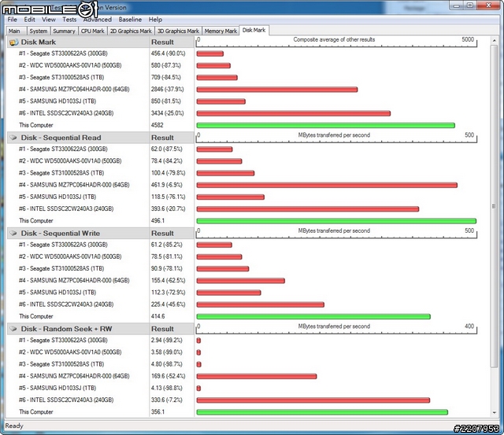504x435 pixels.
Task: Open the Edit menu
Action: click(29, 20)
